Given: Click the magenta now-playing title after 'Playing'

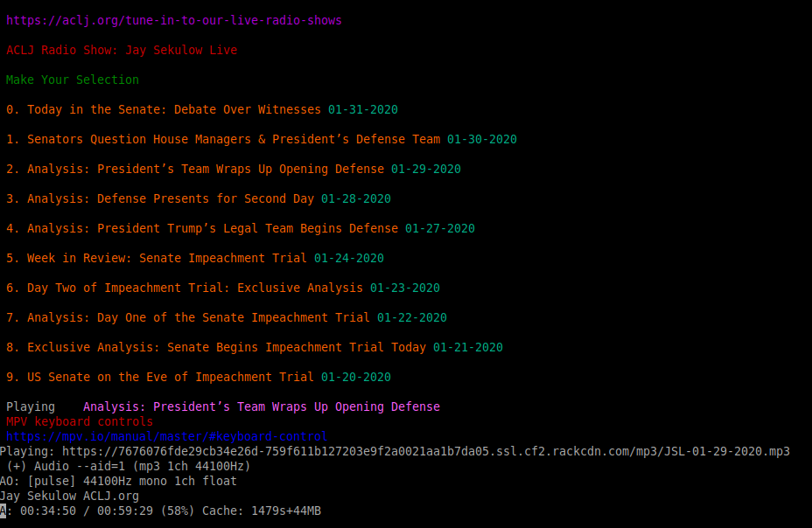Looking at the screenshot, I should pos(262,407).
